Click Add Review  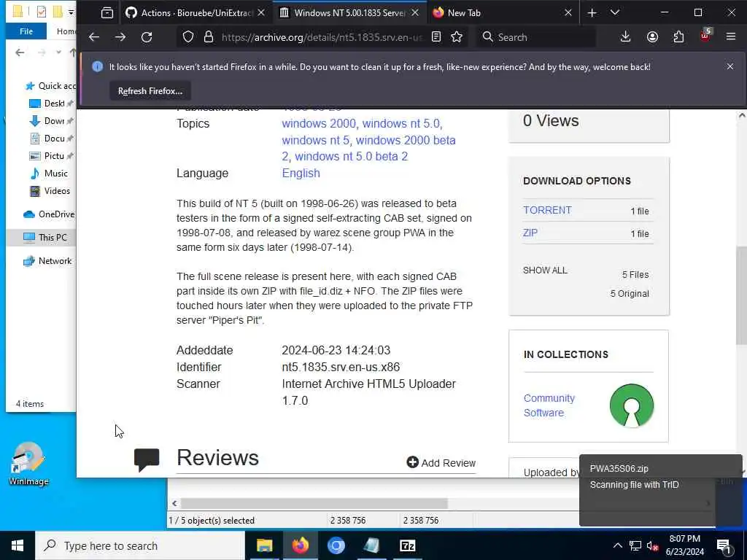click(441, 462)
